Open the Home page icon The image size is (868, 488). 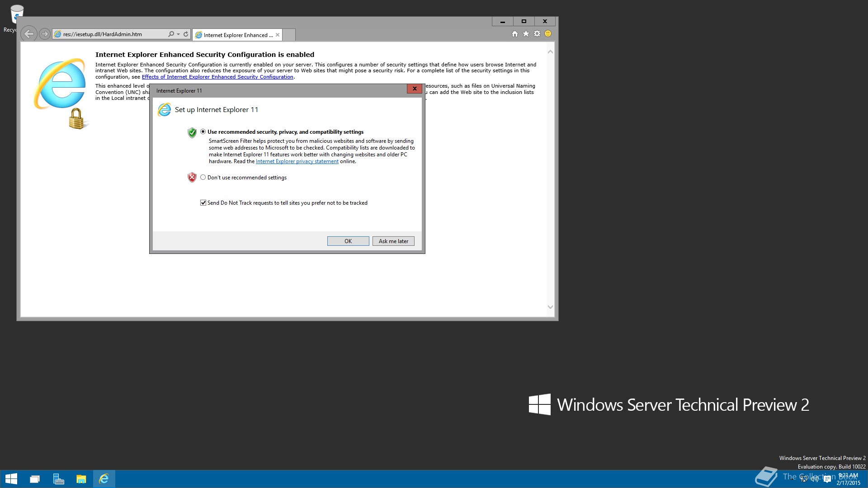514,34
